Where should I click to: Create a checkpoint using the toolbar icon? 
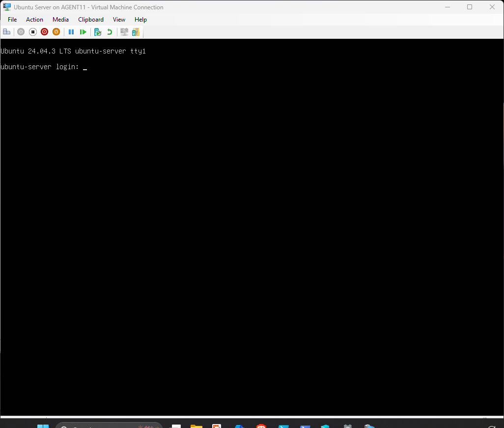point(98,32)
